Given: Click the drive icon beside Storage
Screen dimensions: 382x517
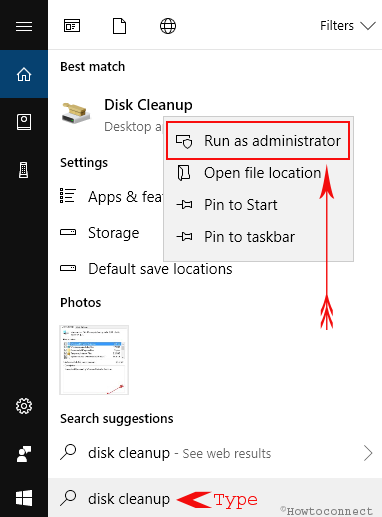Looking at the screenshot, I should [68, 232].
